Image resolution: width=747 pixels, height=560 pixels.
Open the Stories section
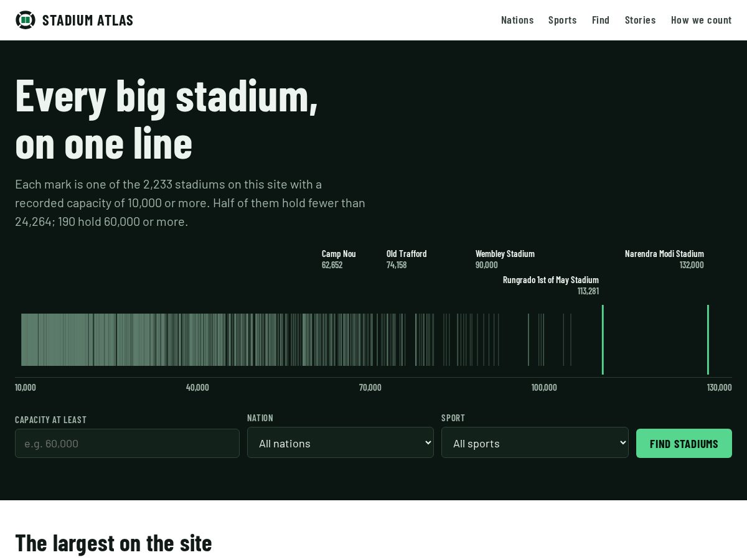point(641,20)
